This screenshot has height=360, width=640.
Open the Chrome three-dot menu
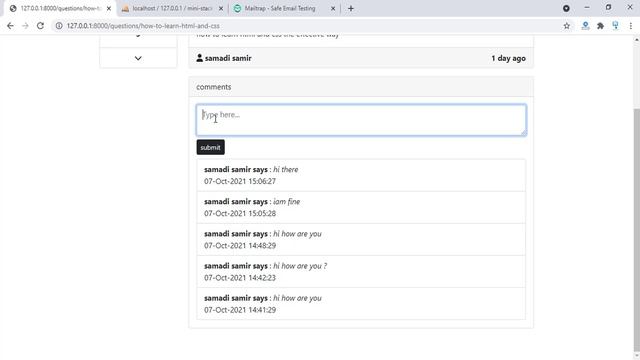[631, 26]
